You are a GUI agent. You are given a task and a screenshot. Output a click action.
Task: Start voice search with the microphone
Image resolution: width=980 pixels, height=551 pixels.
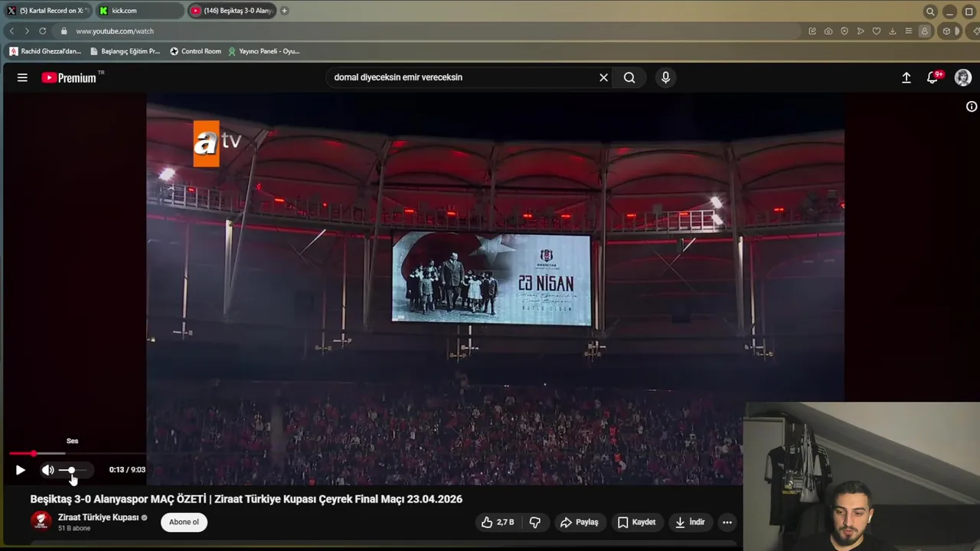click(x=665, y=77)
